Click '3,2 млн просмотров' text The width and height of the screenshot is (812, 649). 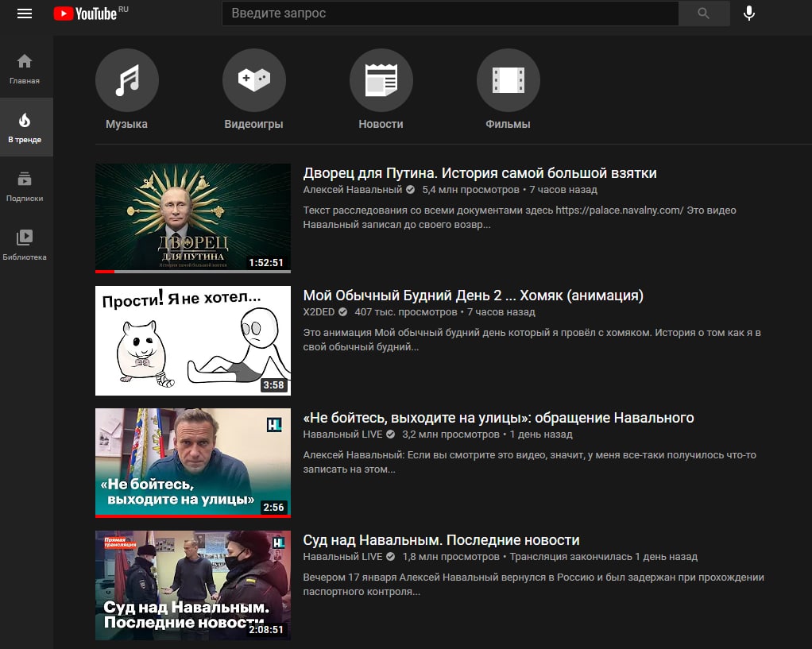click(450, 434)
